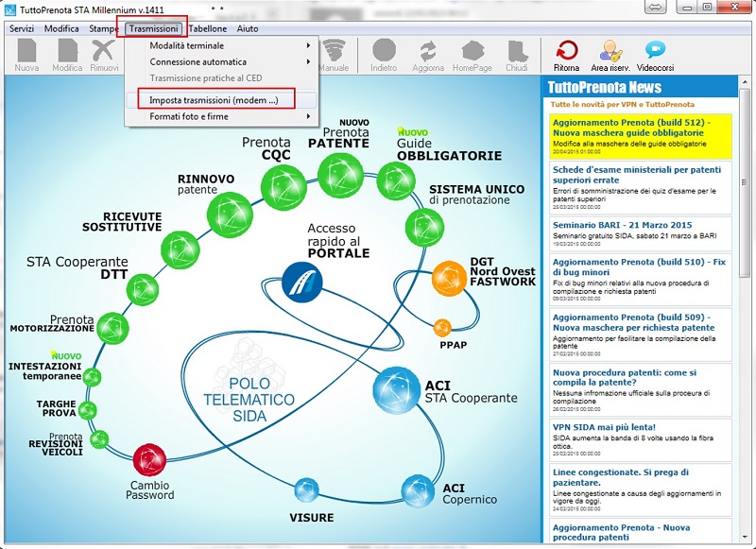Open the Prenota Patente green sphere

click(x=339, y=172)
